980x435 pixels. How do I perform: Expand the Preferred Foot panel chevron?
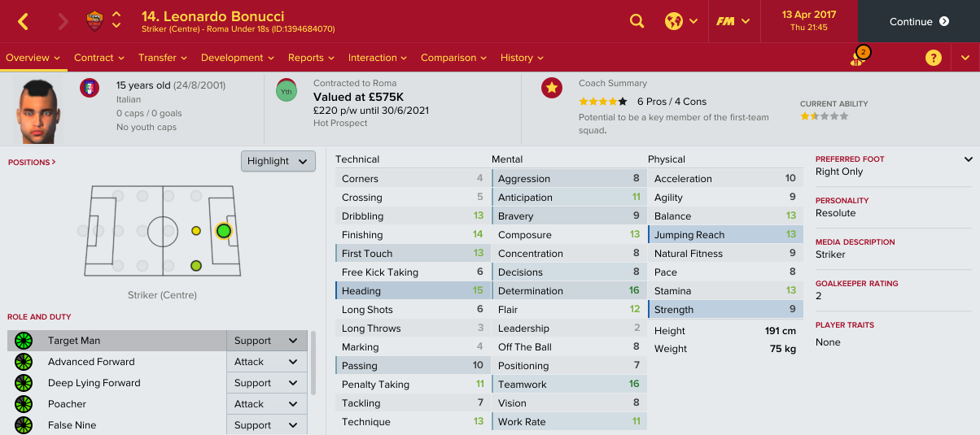coord(968,159)
